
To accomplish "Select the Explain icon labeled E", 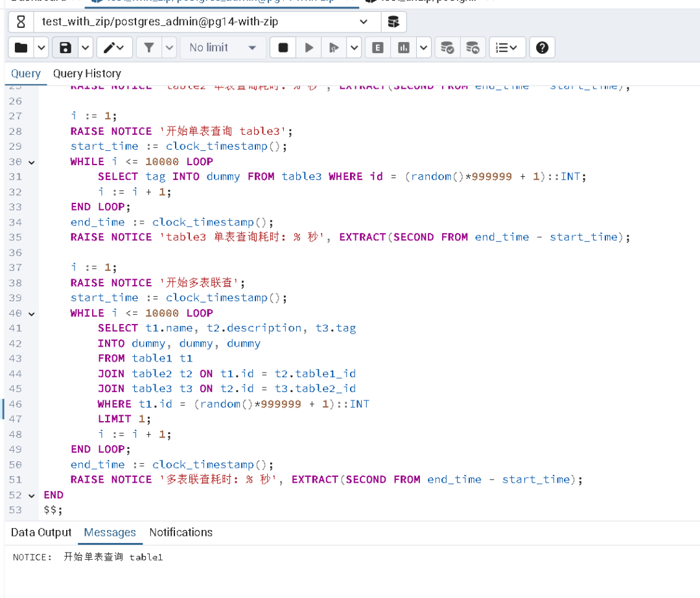I will coord(378,47).
